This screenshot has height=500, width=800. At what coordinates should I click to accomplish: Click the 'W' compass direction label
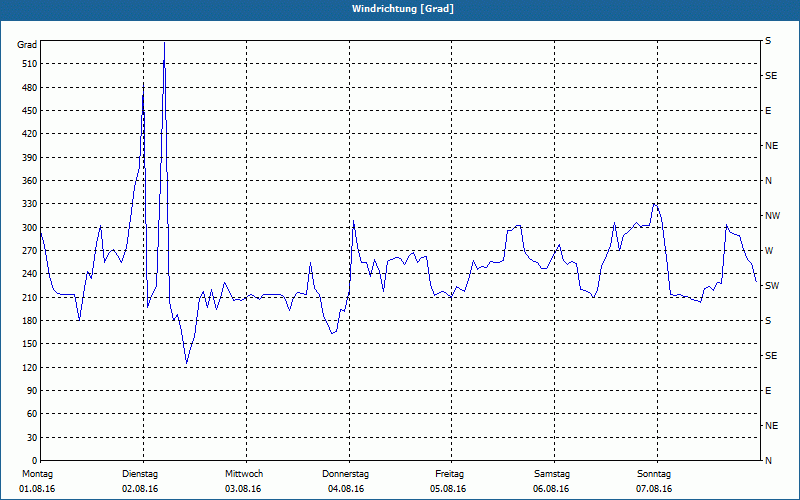click(769, 251)
